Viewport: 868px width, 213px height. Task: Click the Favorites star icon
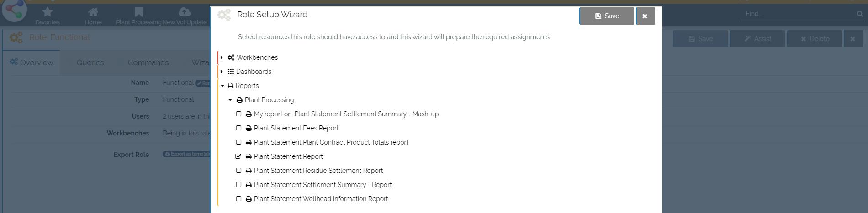(x=48, y=12)
